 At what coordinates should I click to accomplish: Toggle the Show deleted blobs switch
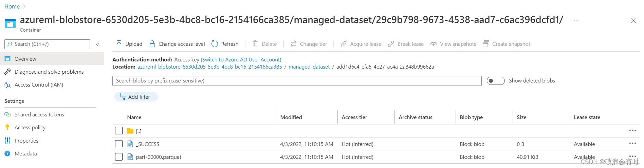click(496, 81)
